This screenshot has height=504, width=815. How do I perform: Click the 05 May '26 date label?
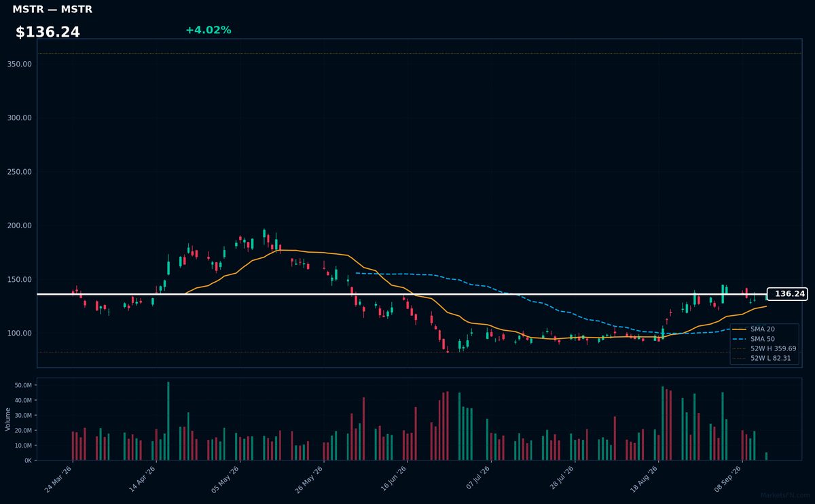[225, 480]
